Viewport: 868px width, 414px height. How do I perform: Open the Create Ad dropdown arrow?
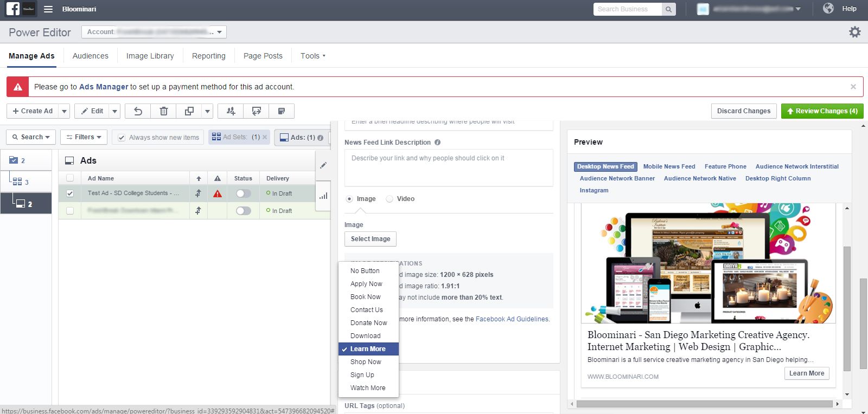(64, 111)
